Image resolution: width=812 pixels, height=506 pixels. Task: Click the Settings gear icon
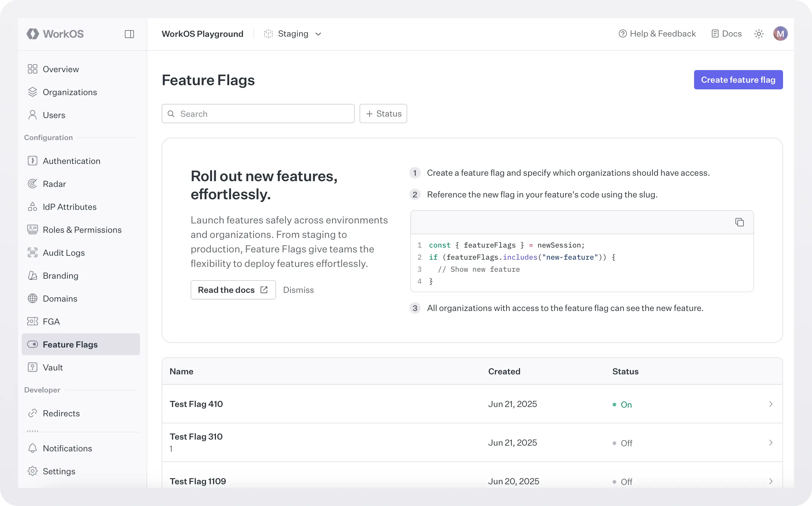pyautogui.click(x=33, y=471)
